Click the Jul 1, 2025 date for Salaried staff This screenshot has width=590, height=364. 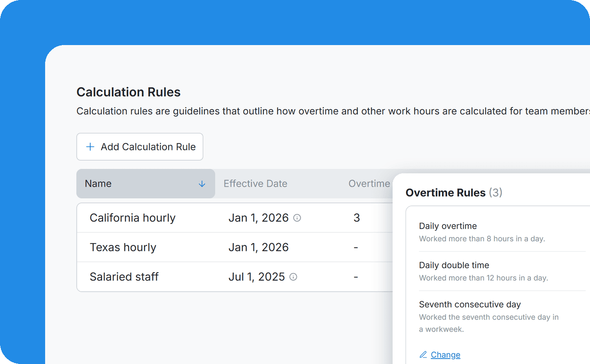(x=257, y=277)
